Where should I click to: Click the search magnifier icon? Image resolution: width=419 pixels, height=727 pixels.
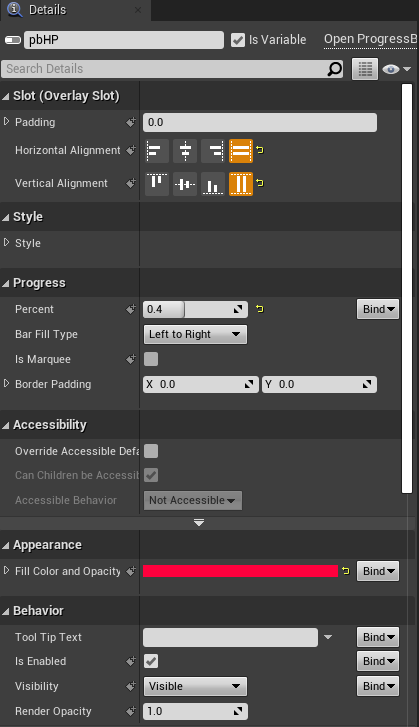[335, 69]
